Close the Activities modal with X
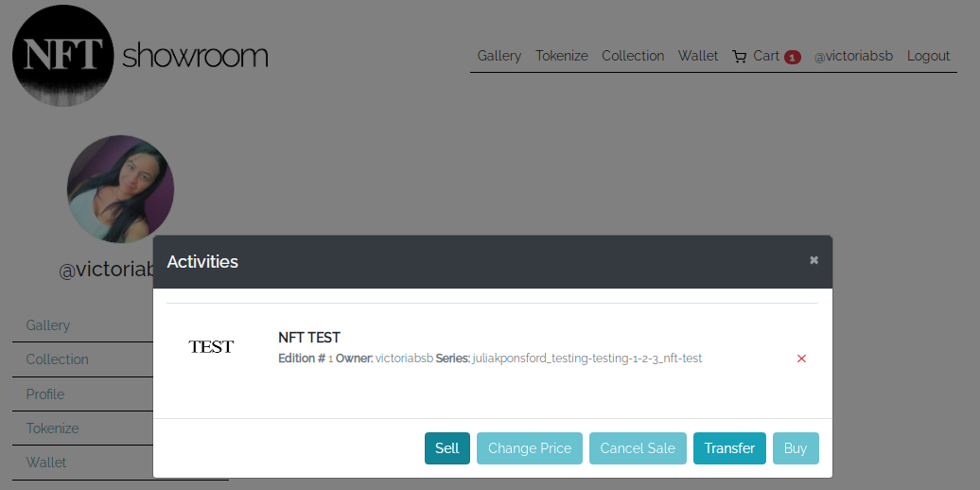This screenshot has height=490, width=980. pyautogui.click(x=814, y=260)
